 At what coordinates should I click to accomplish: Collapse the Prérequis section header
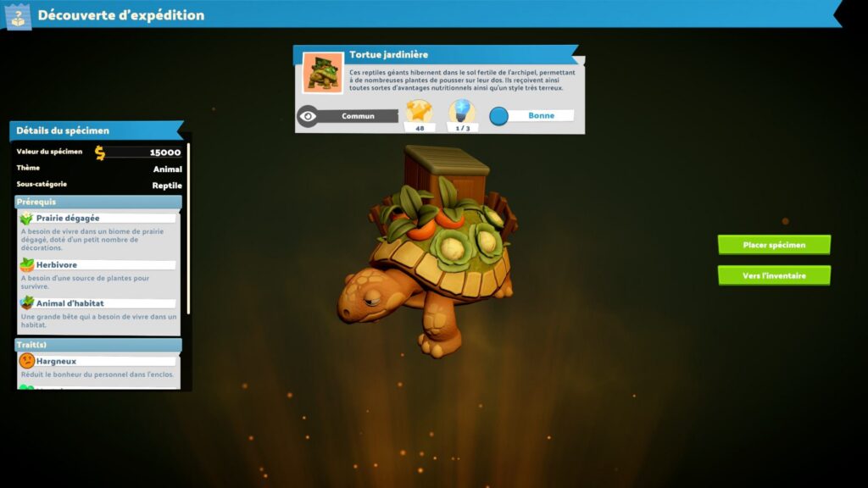97,202
